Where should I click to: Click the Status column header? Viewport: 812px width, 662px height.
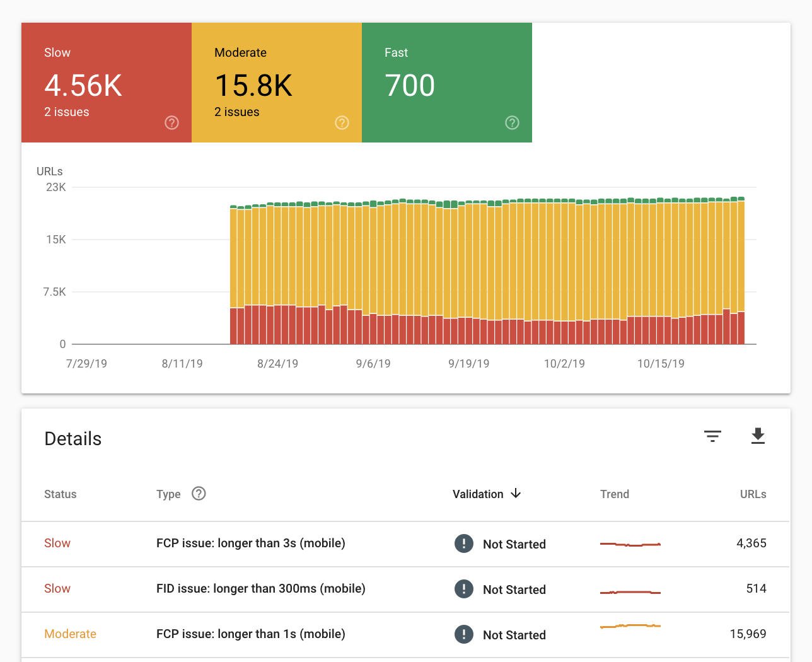61,494
